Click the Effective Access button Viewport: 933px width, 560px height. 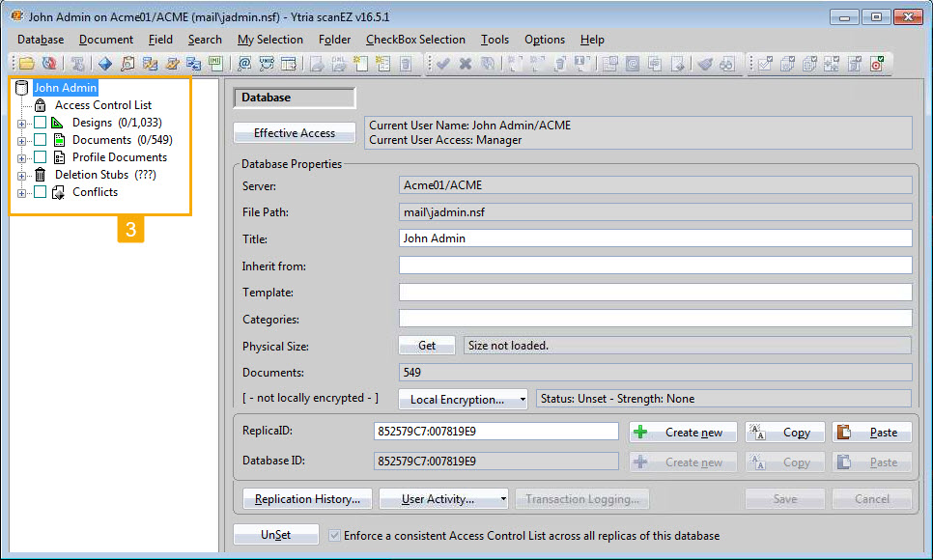pyautogui.click(x=294, y=132)
